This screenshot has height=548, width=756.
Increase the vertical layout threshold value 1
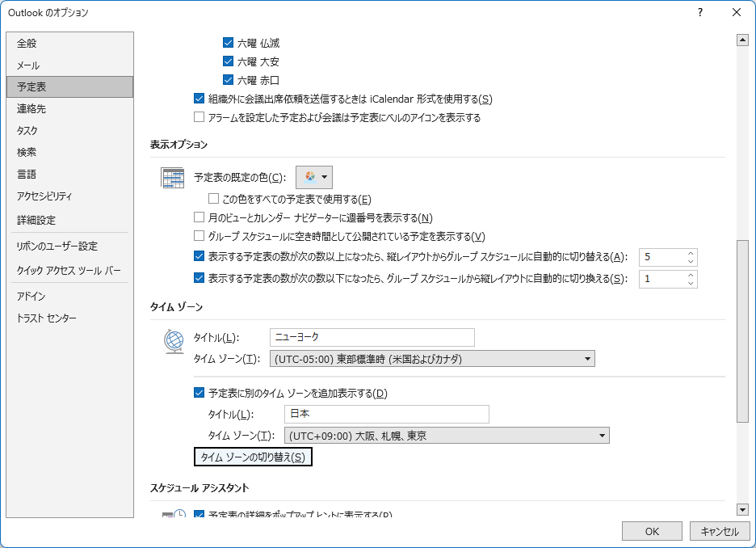(691, 275)
